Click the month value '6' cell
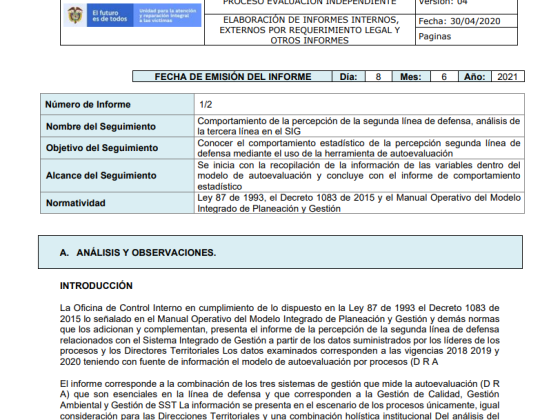 pyautogui.click(x=444, y=77)
